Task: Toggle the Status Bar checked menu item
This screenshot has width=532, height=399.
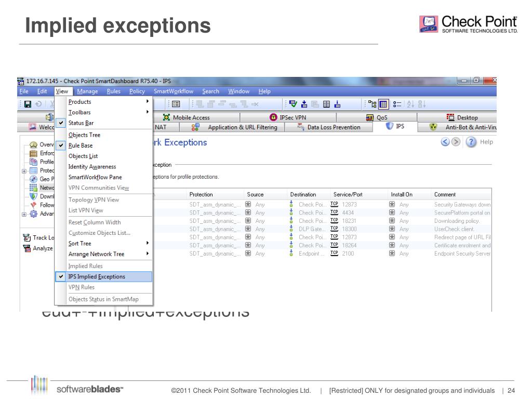Action: tap(103, 123)
